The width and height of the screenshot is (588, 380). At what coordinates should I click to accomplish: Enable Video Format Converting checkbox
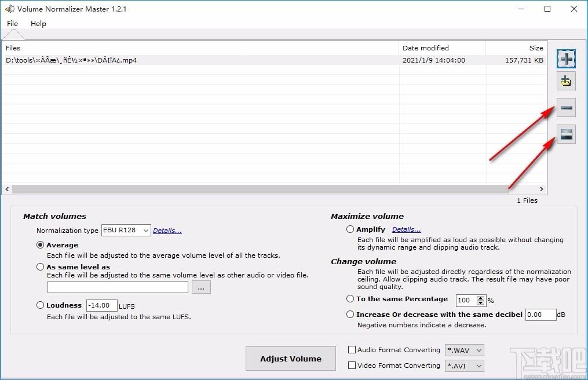coord(352,365)
